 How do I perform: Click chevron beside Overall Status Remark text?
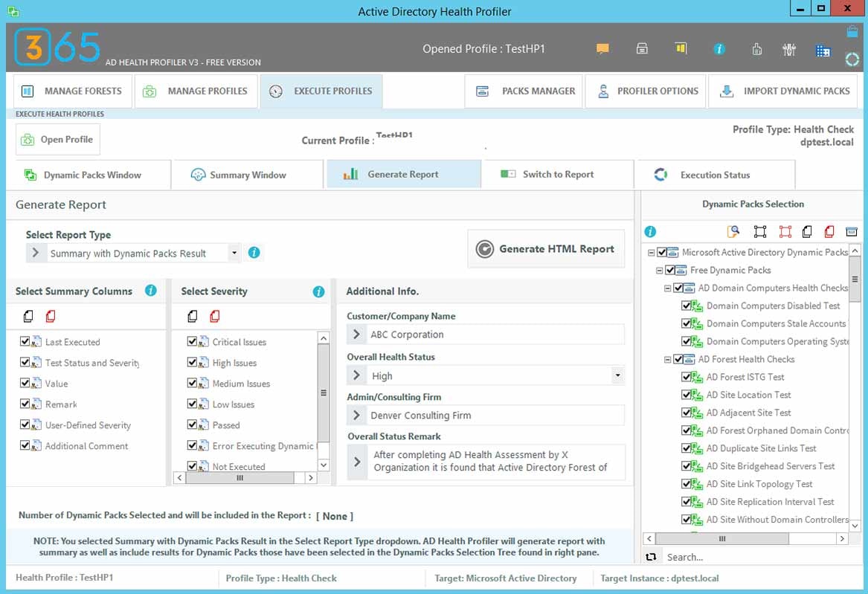pos(357,461)
